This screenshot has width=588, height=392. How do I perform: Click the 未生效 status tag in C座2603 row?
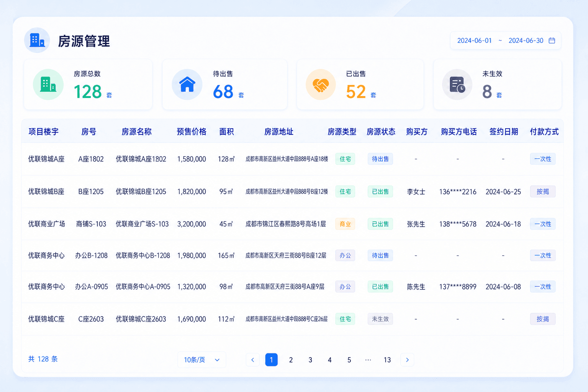coord(380,319)
